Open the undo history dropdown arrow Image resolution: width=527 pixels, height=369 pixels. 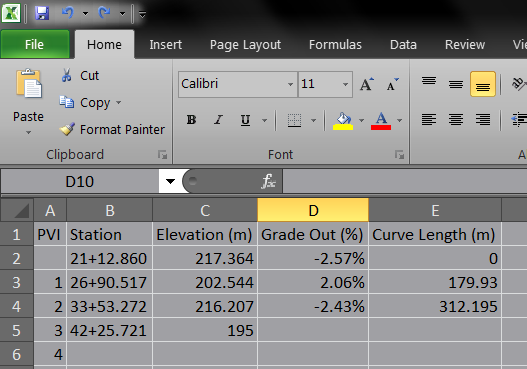(85, 14)
